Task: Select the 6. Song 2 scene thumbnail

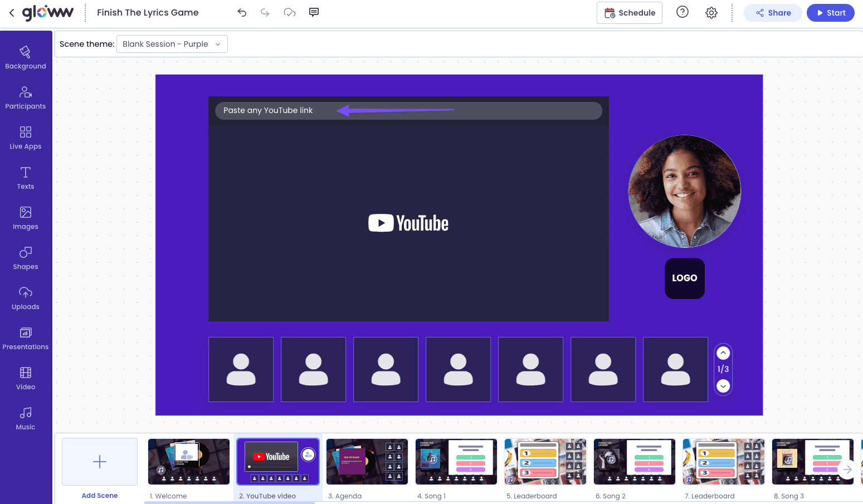Action: point(635,462)
